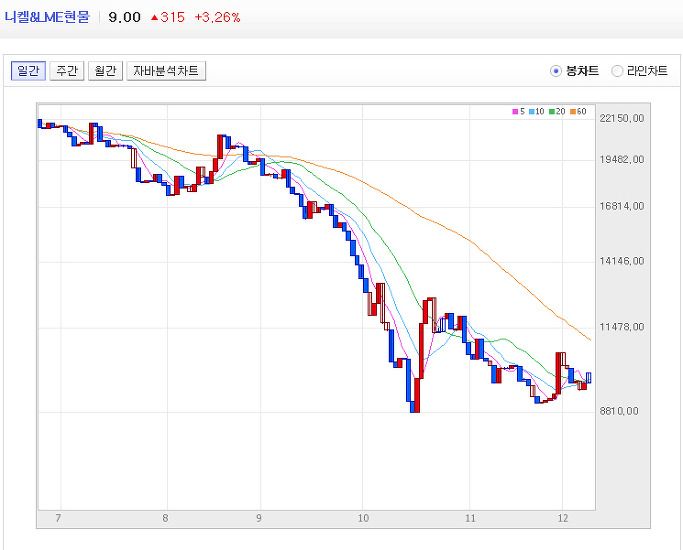Click the green 20-day average legend swatch

coord(552,112)
